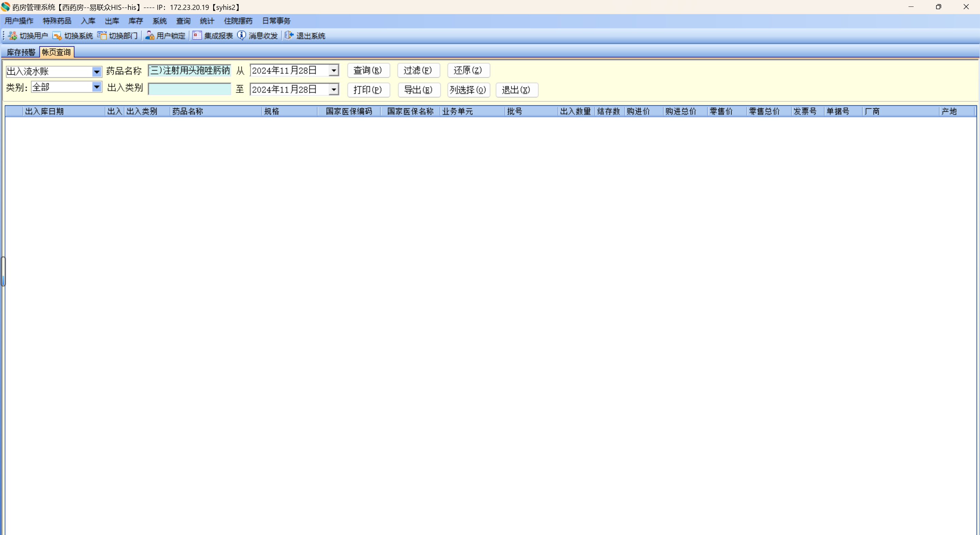
Task: Open the 住院摆药 menu
Action: click(238, 21)
